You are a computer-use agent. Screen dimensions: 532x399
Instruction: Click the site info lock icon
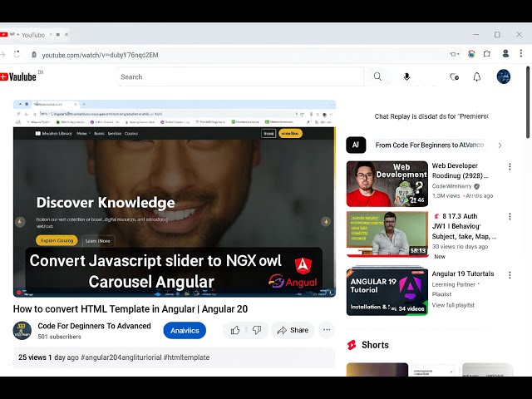click(34, 55)
